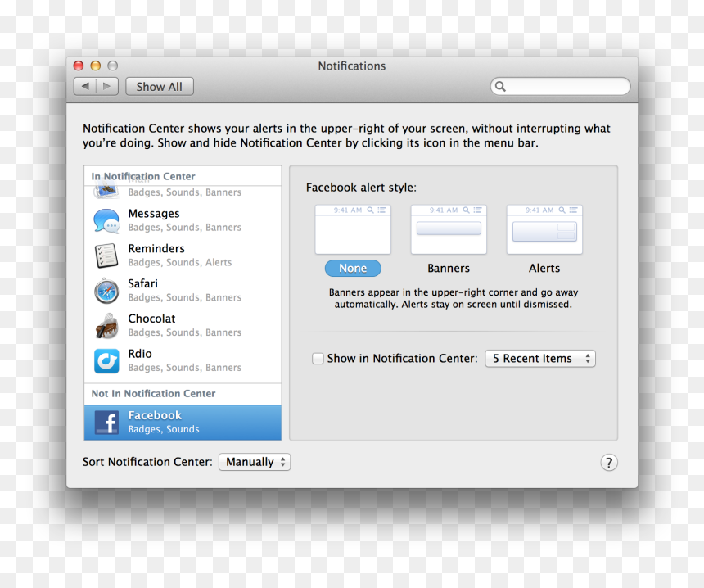Image resolution: width=704 pixels, height=588 pixels.
Task: Focus the search input field
Action: pos(560,86)
